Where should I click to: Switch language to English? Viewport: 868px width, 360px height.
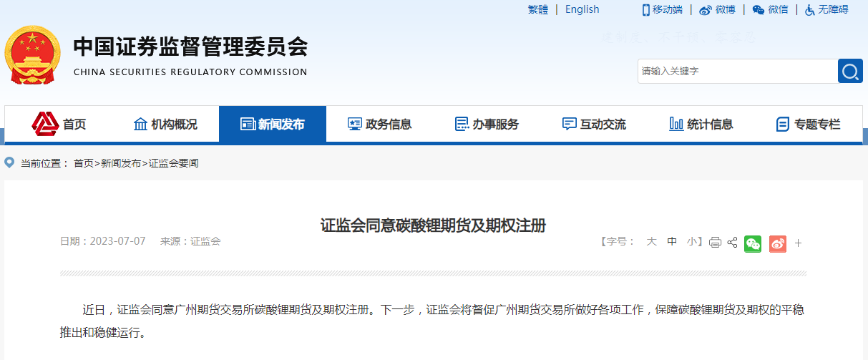pos(582,9)
